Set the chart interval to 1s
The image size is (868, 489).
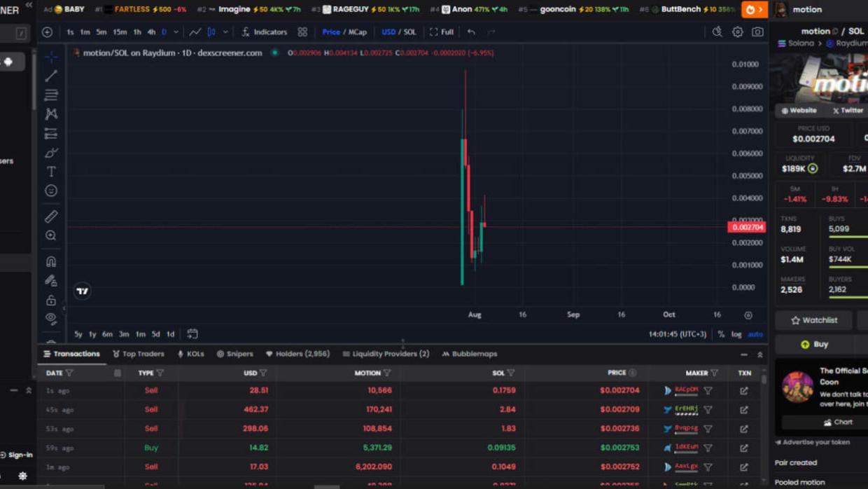pyautogui.click(x=70, y=32)
